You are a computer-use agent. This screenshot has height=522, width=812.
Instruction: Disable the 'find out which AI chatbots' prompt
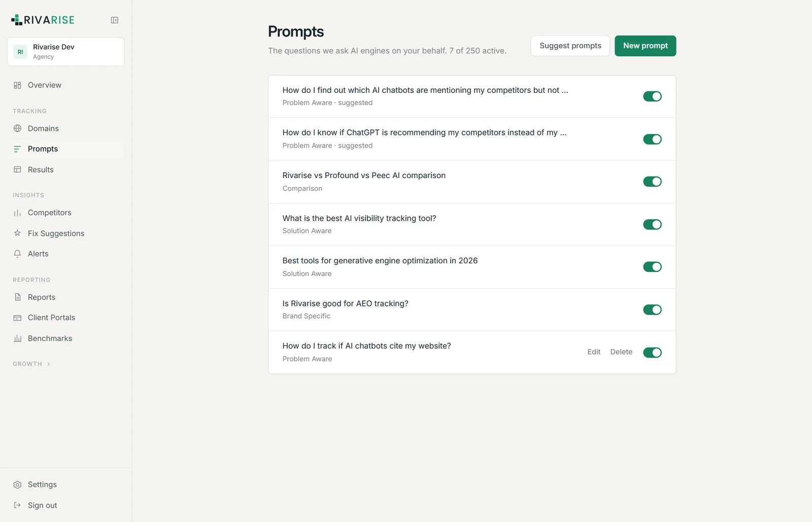[x=652, y=96]
